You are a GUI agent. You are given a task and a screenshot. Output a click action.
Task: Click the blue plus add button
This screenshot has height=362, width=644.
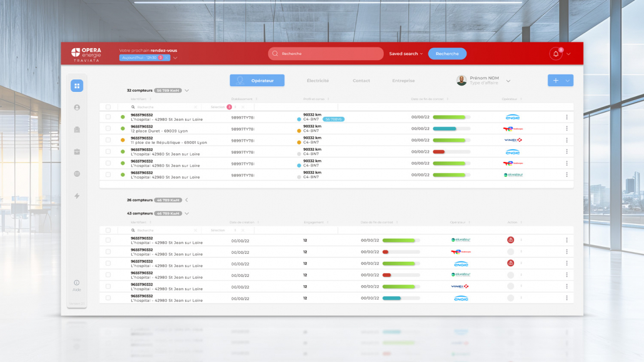(555, 81)
